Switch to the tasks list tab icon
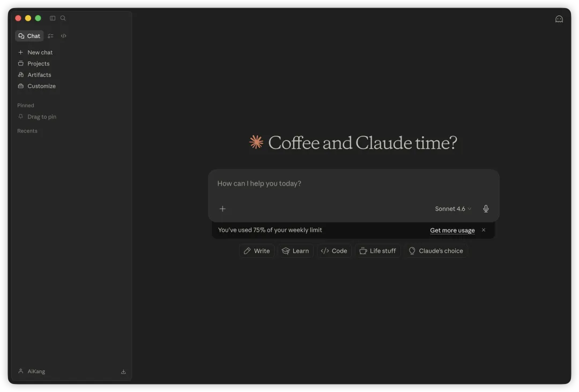Screen dimensions: 579x392 tap(50, 36)
